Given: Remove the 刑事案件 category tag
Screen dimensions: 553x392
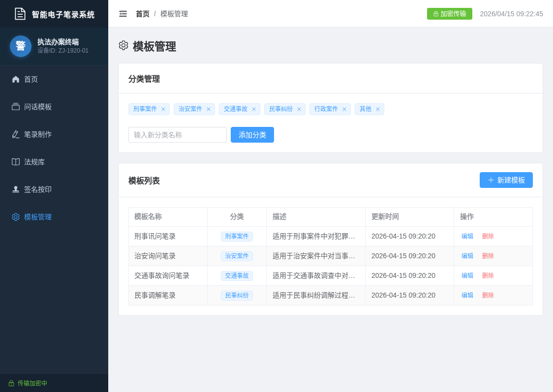Looking at the screenshot, I should pyautogui.click(x=163, y=109).
